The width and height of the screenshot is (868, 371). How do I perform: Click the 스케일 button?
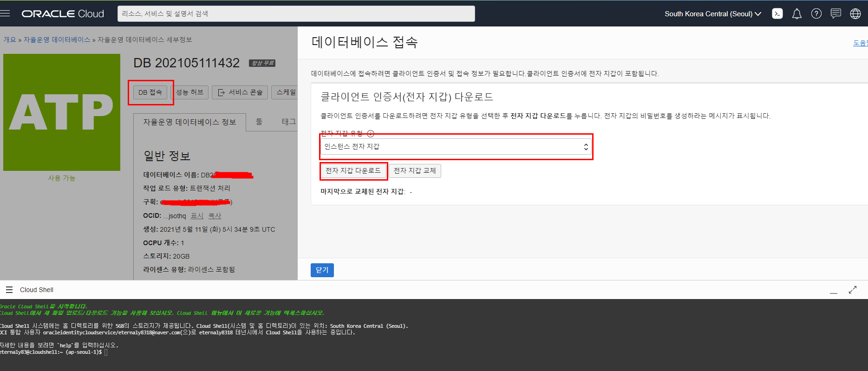click(285, 92)
